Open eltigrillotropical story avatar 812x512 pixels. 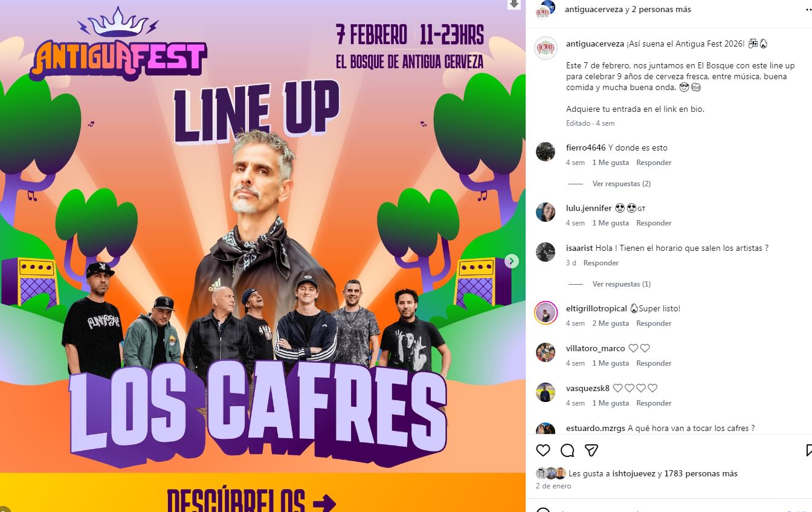coord(546,313)
